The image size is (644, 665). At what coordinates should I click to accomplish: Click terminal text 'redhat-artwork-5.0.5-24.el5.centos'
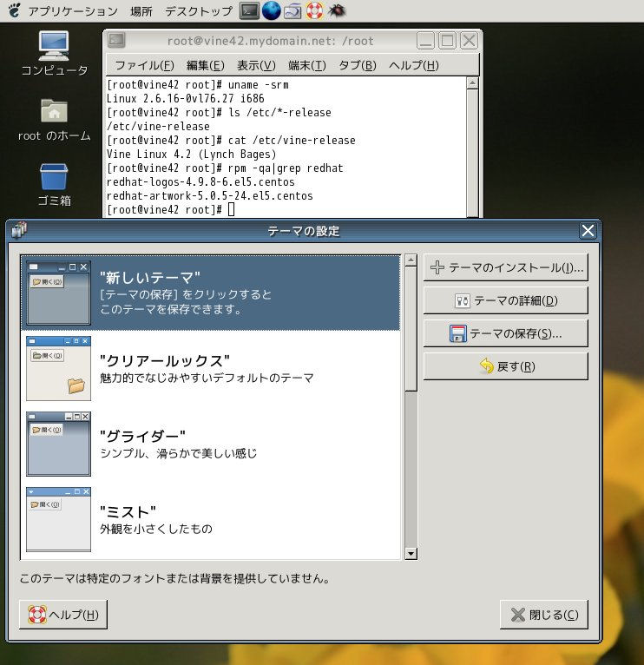coord(209,196)
